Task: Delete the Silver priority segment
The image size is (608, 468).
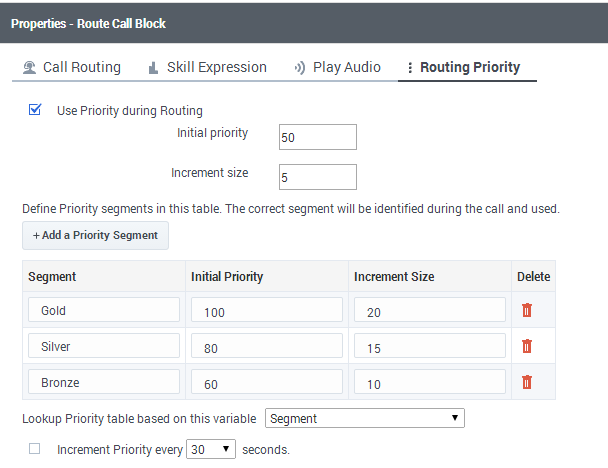Action: click(527, 346)
